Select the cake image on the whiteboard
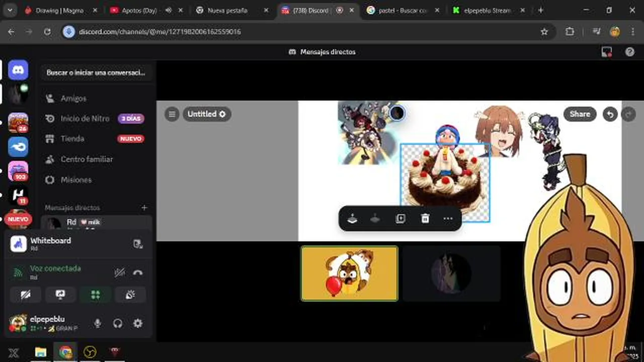 coord(445,183)
